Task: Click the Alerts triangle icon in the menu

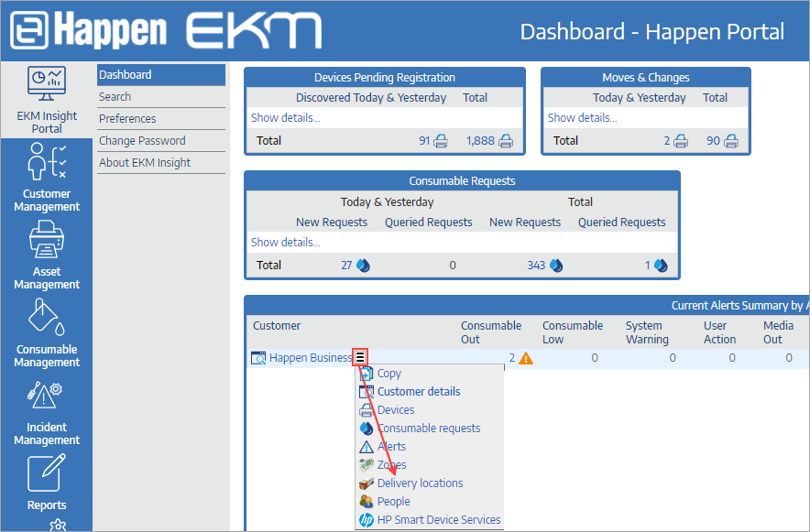Action: point(367,447)
